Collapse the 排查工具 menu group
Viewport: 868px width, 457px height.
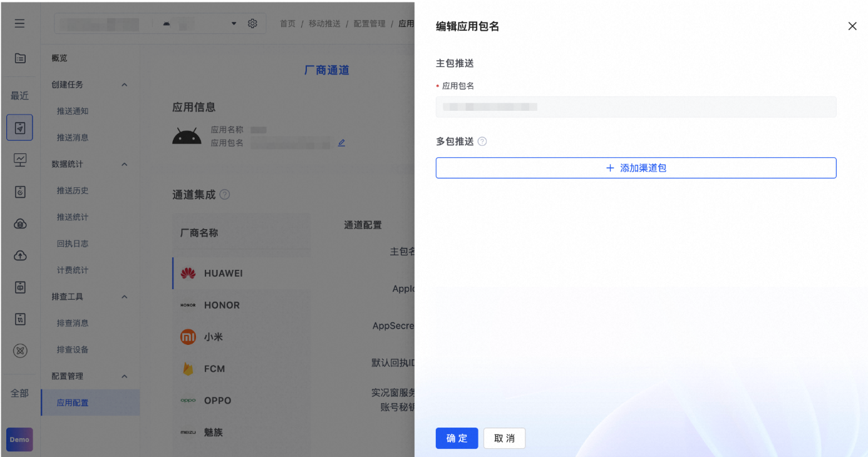pos(124,297)
